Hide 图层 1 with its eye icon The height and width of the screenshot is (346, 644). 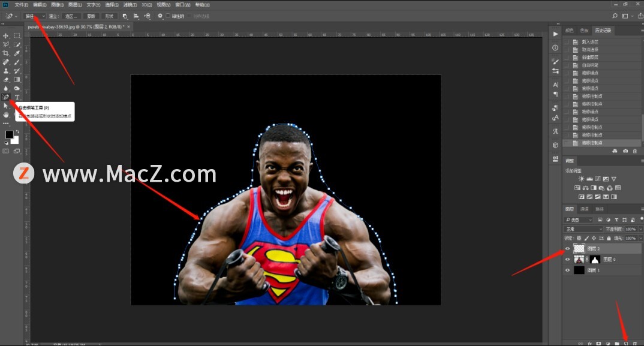[x=568, y=270]
